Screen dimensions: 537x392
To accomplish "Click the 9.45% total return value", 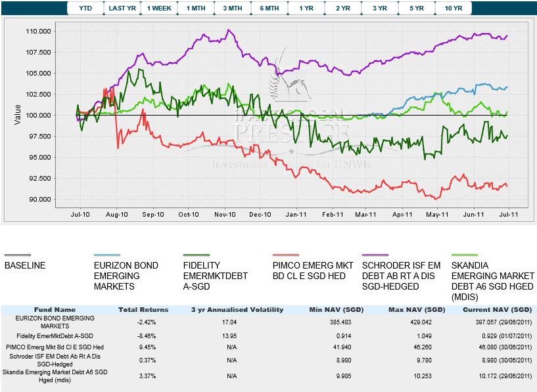I will click(147, 347).
